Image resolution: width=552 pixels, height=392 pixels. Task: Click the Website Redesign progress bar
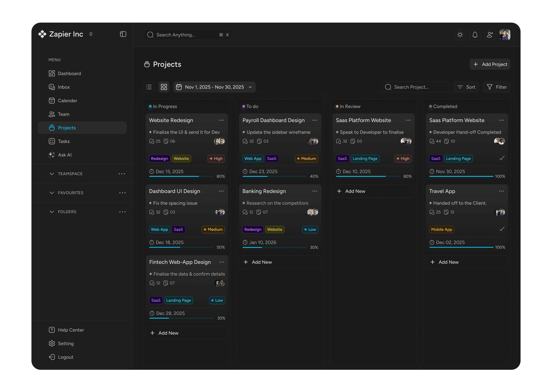point(181,176)
